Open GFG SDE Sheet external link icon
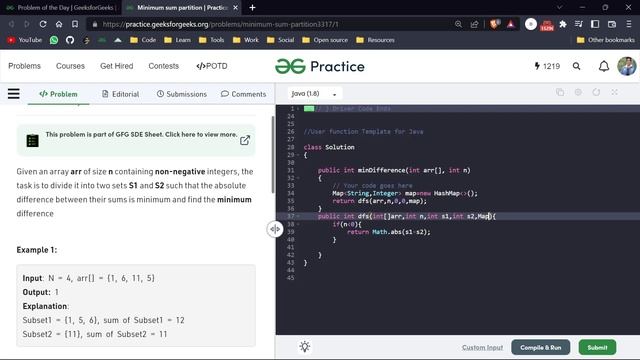This screenshot has width=640, height=360. pyautogui.click(x=245, y=140)
